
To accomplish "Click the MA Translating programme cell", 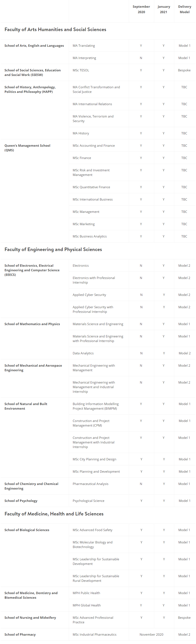I will point(84,46).
